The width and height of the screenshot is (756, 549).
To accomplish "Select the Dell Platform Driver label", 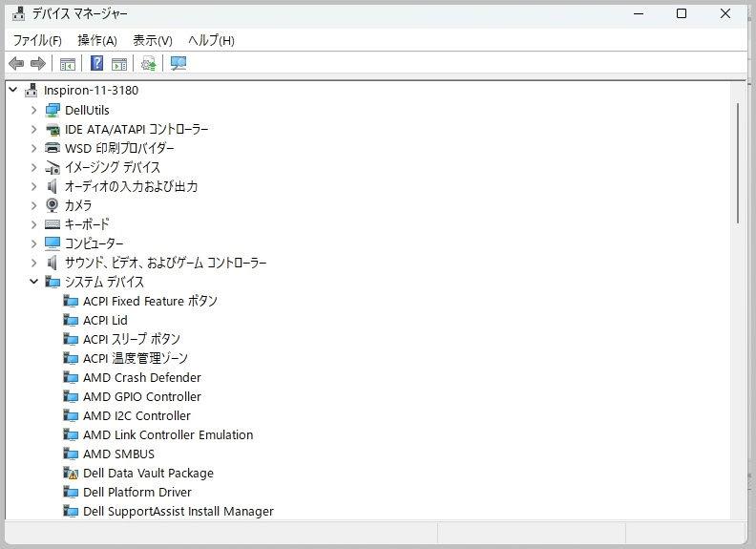I will [x=136, y=492].
